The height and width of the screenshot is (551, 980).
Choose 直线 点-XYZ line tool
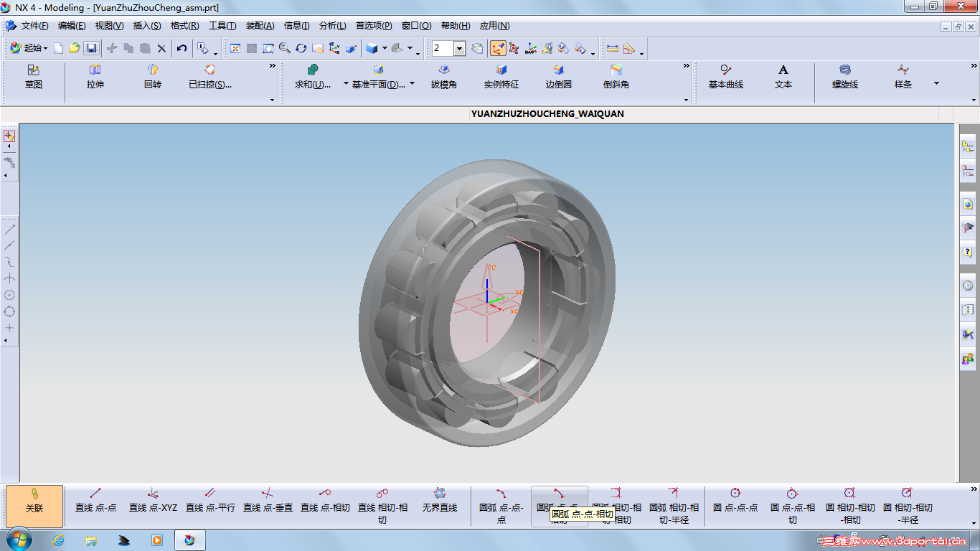point(153,500)
